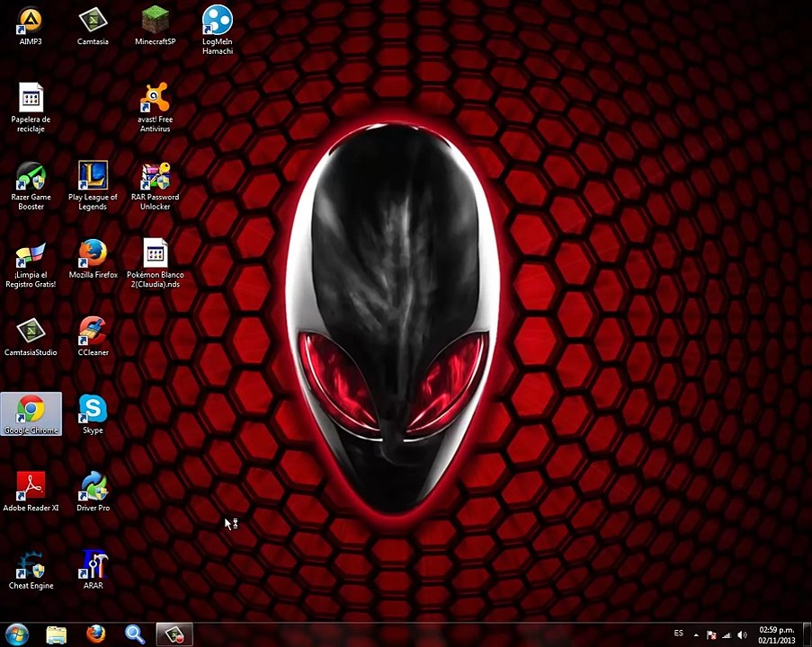Click the volume speaker tray icon
Image resolution: width=812 pixels, height=647 pixels.
[742, 635]
